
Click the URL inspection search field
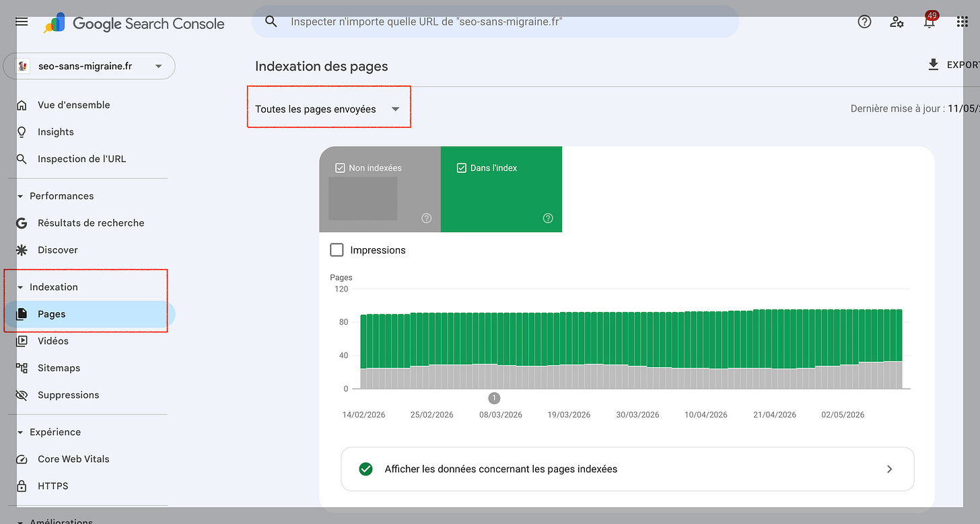(495, 22)
